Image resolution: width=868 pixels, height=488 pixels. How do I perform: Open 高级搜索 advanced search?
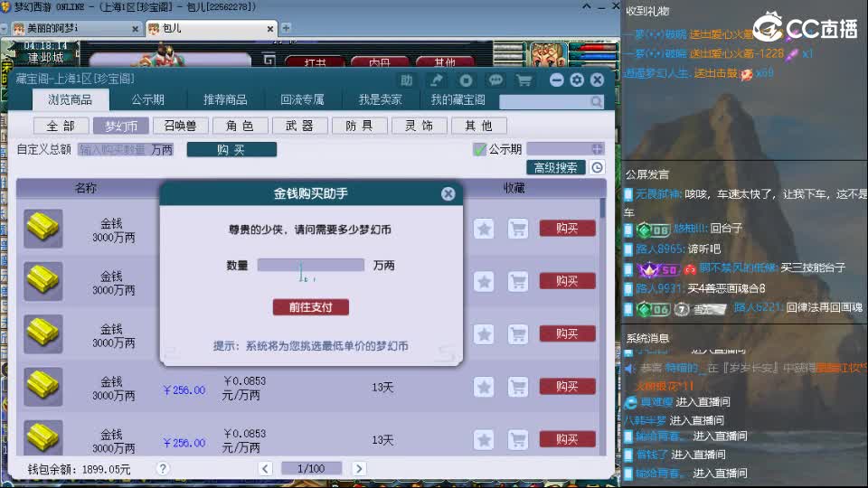coord(556,168)
